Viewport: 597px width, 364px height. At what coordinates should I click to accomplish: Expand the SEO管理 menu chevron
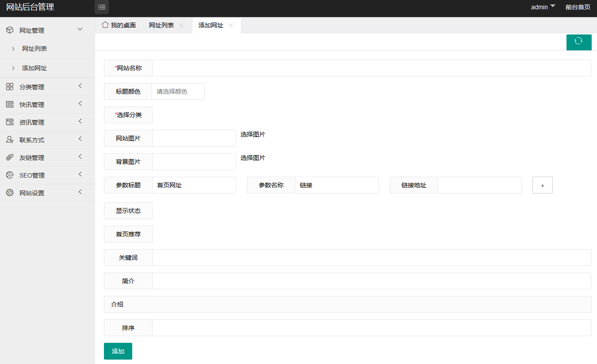pyautogui.click(x=80, y=174)
